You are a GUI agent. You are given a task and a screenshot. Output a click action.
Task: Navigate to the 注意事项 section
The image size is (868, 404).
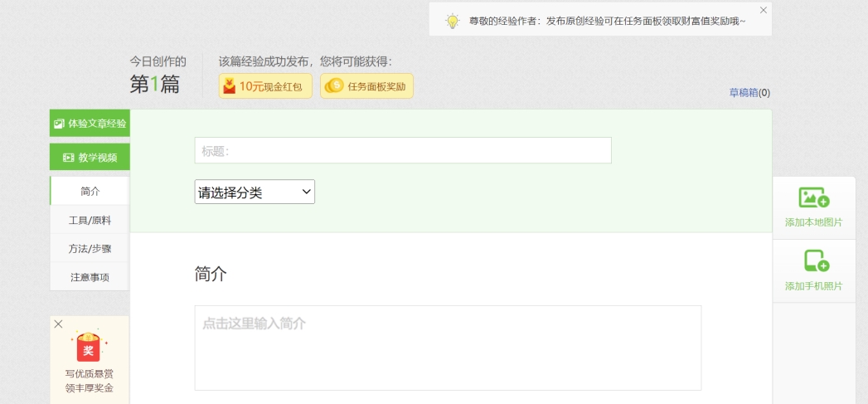(x=90, y=277)
